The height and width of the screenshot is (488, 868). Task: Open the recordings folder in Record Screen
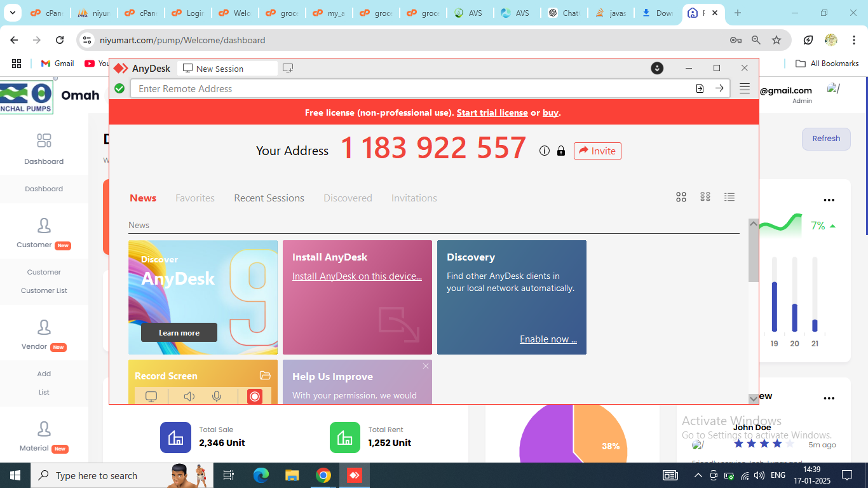tap(265, 376)
